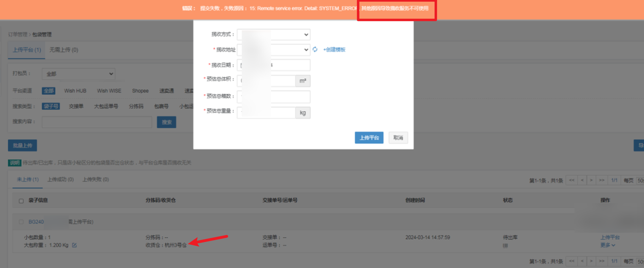Check the box for bag BG240
This screenshot has height=268, width=644.
point(21,222)
